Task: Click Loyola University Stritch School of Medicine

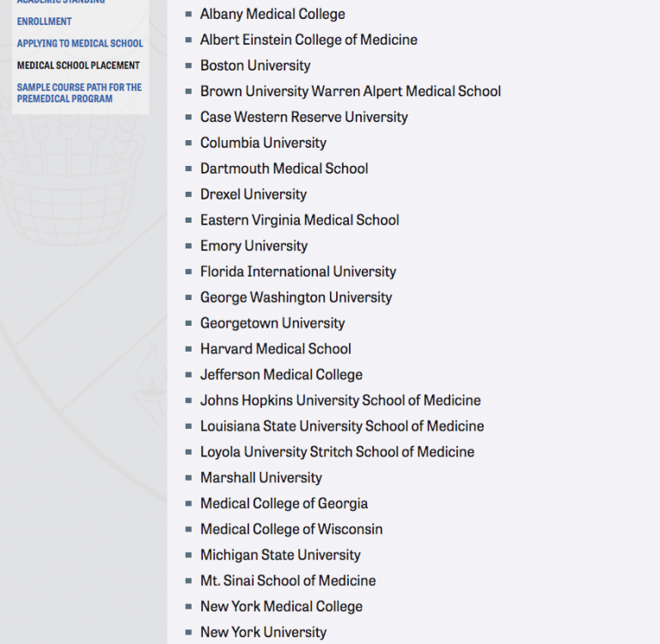Action: click(x=337, y=452)
